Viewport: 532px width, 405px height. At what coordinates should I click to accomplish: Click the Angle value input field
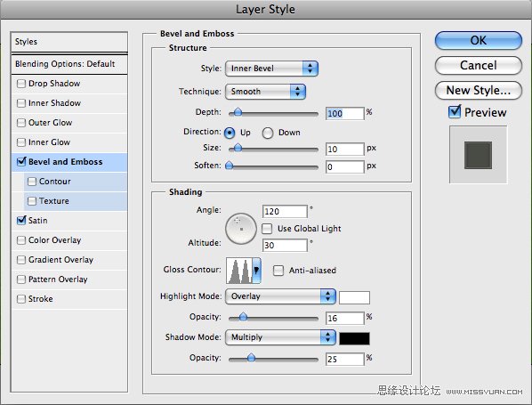click(x=285, y=212)
